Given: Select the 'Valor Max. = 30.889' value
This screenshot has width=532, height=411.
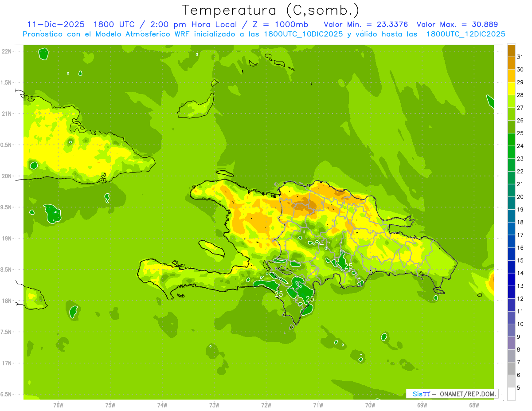Looking at the screenshot, I should pos(457,24).
